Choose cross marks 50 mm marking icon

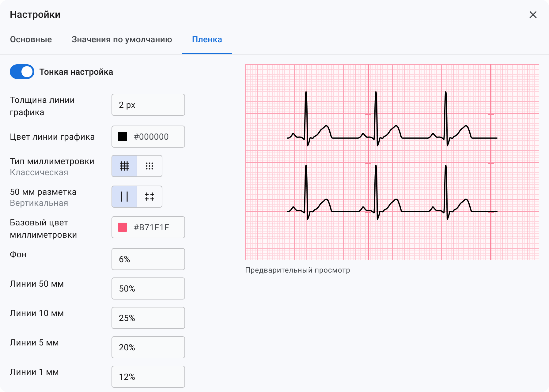(x=150, y=197)
